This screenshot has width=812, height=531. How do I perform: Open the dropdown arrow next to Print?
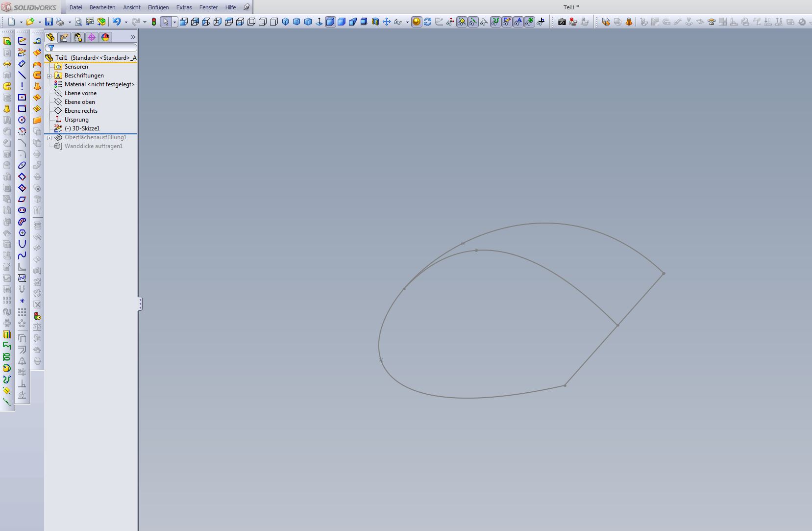tap(70, 22)
